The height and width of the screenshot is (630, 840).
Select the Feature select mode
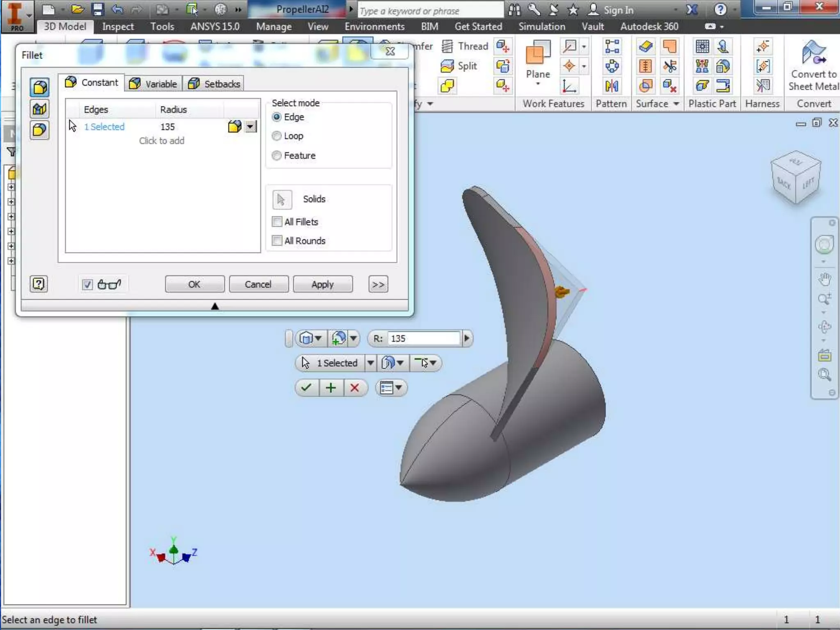[x=277, y=155]
